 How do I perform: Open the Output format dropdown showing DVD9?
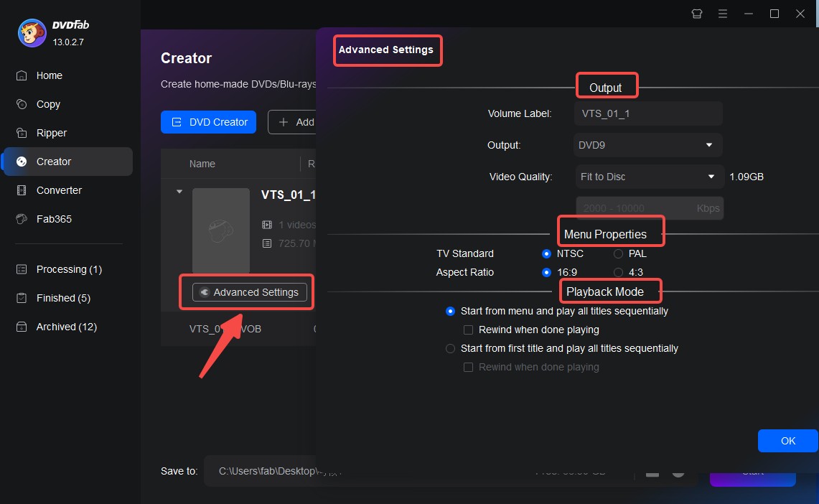[x=647, y=145]
